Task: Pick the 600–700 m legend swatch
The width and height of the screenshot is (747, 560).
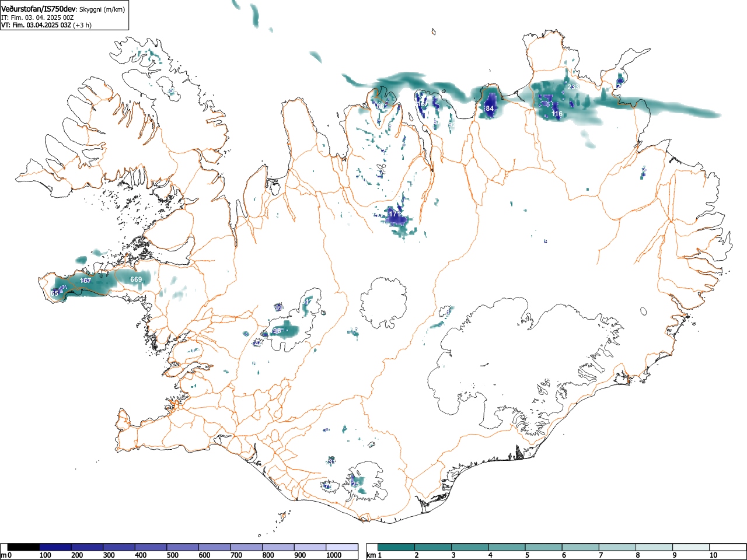Action: 215,547
